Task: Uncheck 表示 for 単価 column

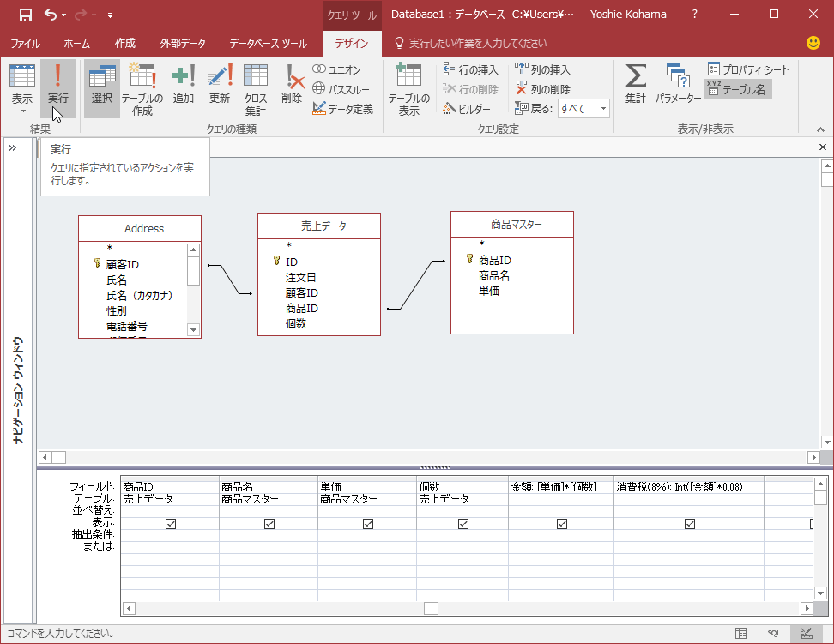Action: (367, 524)
